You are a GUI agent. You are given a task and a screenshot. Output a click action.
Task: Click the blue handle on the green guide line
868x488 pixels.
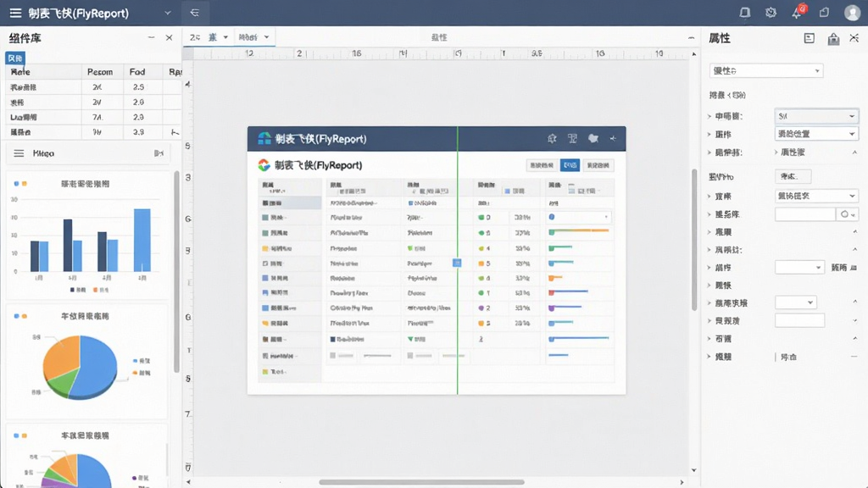pyautogui.click(x=457, y=263)
